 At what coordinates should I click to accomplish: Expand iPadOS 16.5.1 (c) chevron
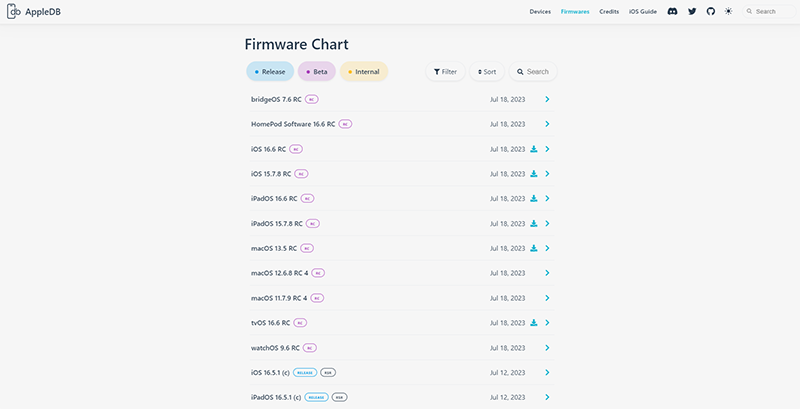pos(547,397)
